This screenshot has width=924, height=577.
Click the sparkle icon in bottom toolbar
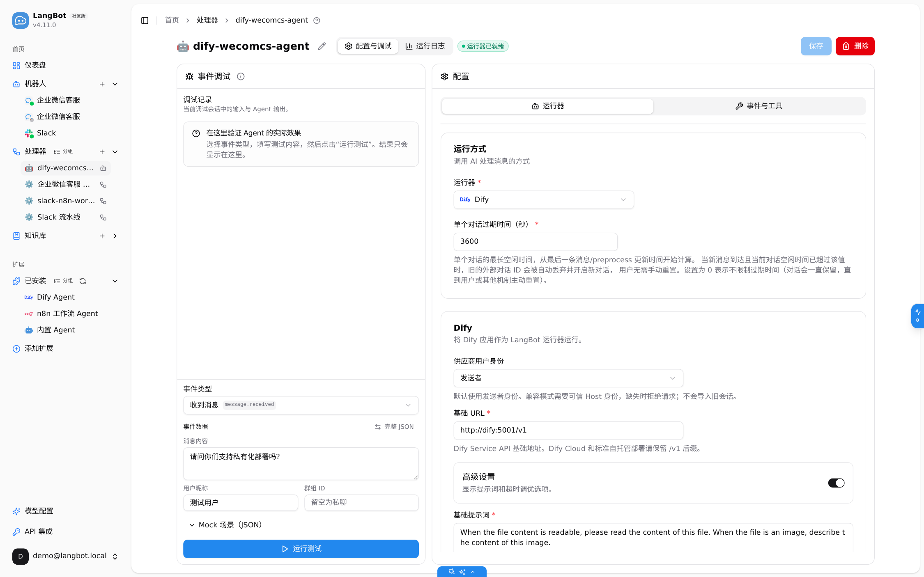tap(462, 572)
